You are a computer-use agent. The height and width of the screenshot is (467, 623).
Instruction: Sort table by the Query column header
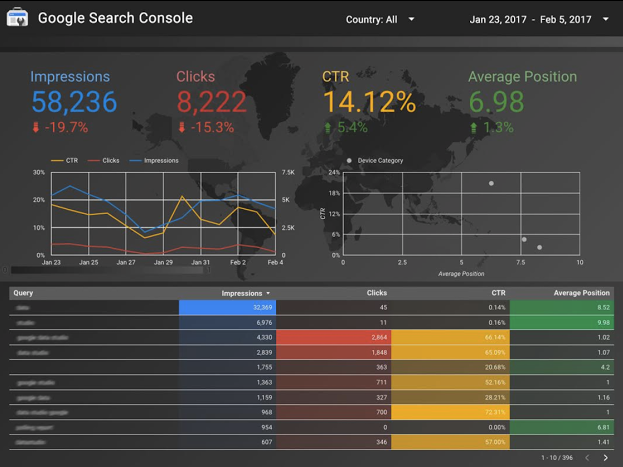[x=23, y=293]
